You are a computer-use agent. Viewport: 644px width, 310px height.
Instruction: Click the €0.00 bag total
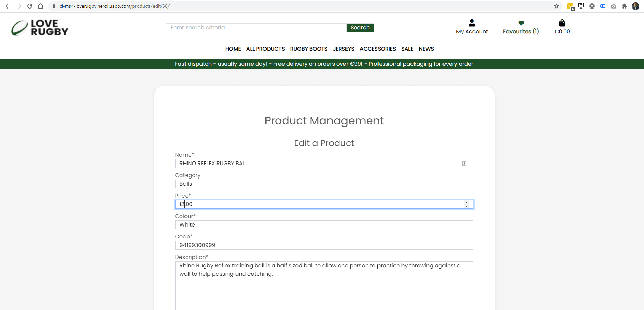pyautogui.click(x=562, y=31)
